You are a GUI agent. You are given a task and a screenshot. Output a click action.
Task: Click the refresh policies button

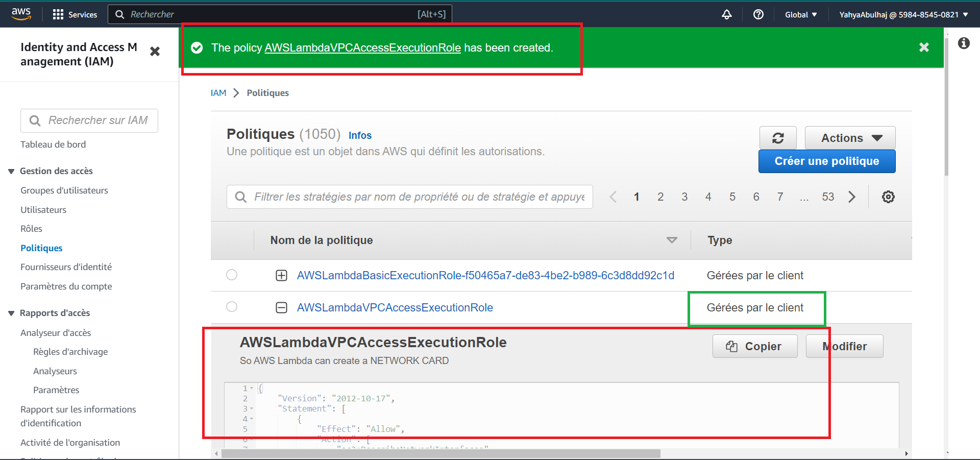778,138
